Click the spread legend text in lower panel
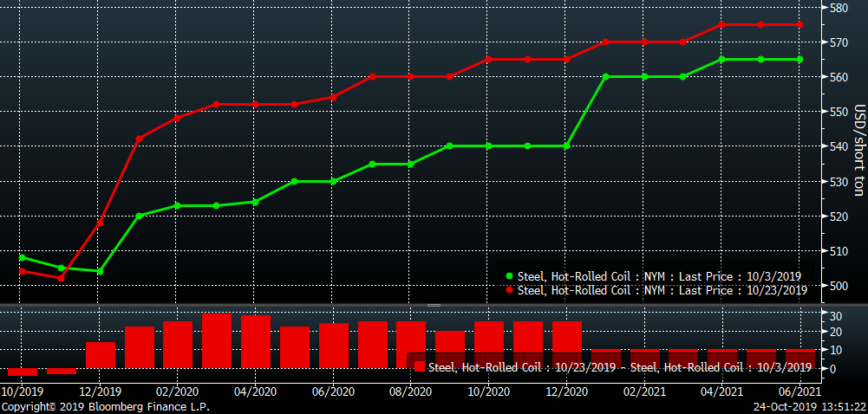868x414 pixels. [620, 367]
